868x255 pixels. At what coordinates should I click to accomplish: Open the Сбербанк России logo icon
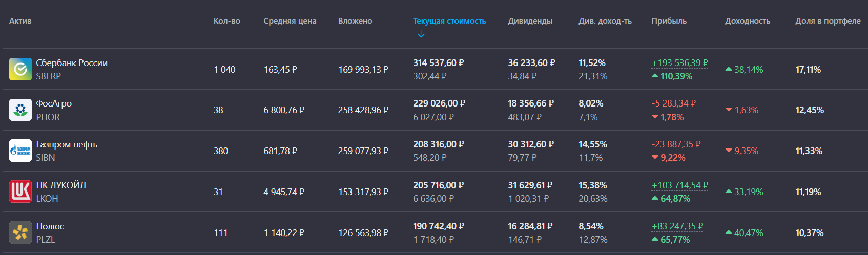[x=20, y=69]
